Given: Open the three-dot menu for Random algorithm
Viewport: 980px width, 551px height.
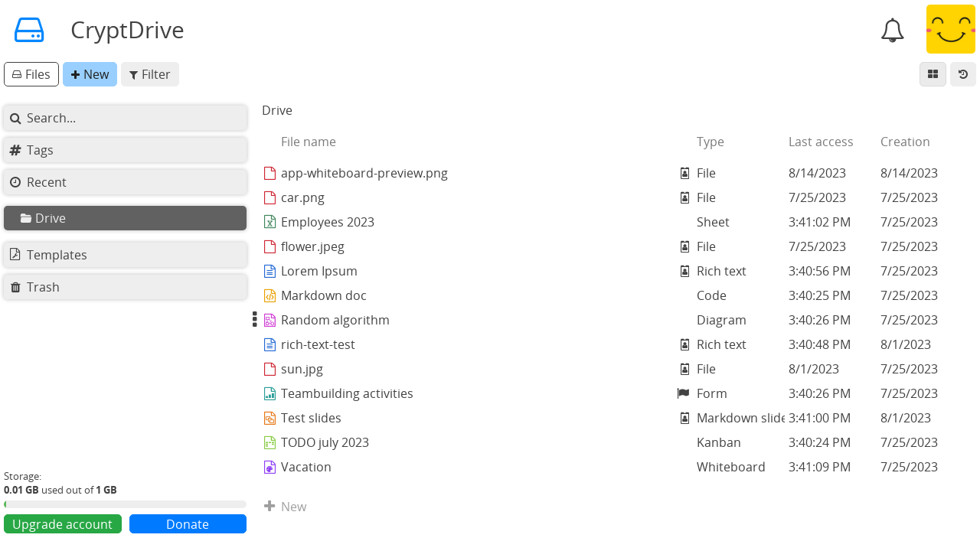Looking at the screenshot, I should pyautogui.click(x=255, y=319).
